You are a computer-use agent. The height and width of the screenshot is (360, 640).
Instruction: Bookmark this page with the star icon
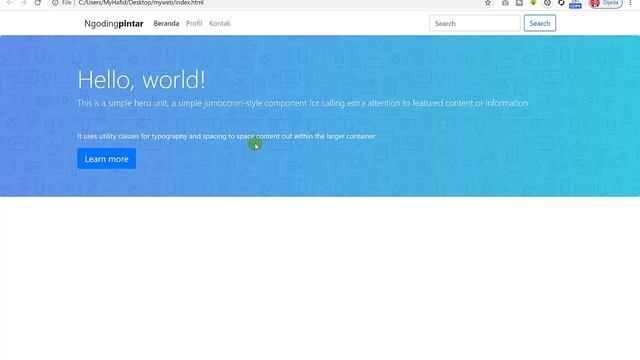pos(488,3)
